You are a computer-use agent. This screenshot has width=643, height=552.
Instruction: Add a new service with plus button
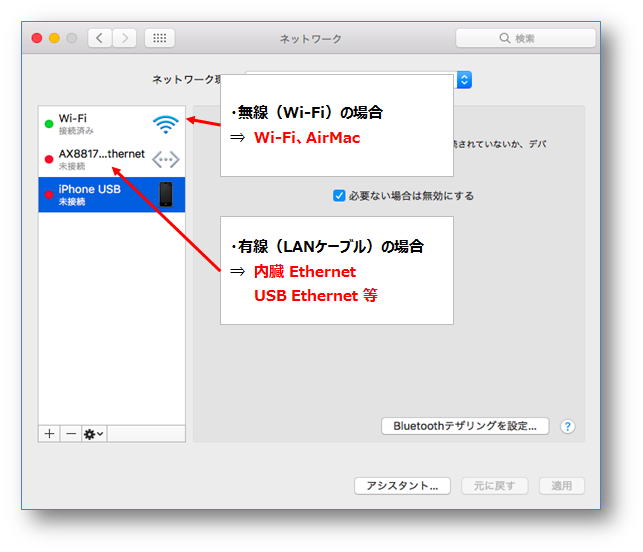click(49, 433)
